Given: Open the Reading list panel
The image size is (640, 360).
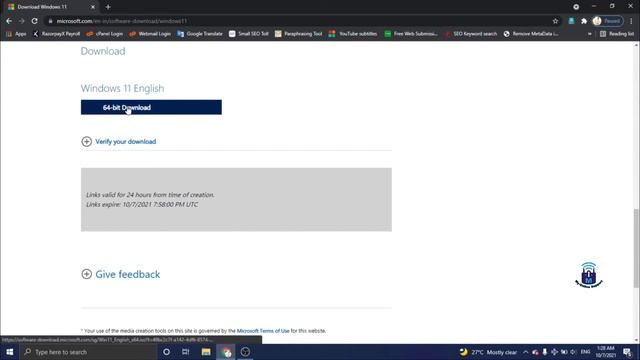Looking at the screenshot, I should pos(617,34).
